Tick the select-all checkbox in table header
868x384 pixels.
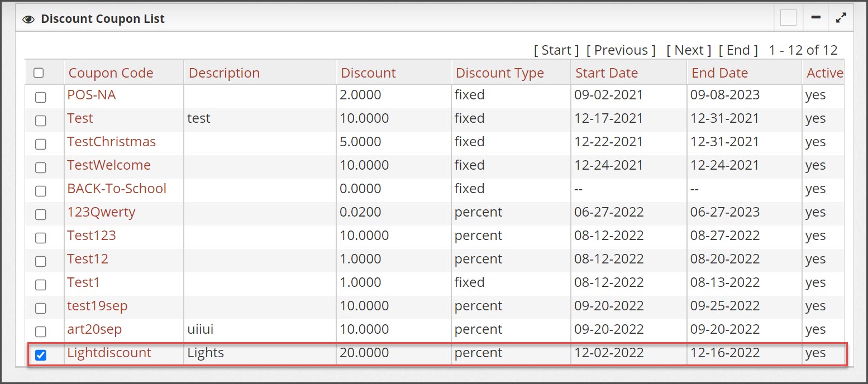click(x=39, y=73)
